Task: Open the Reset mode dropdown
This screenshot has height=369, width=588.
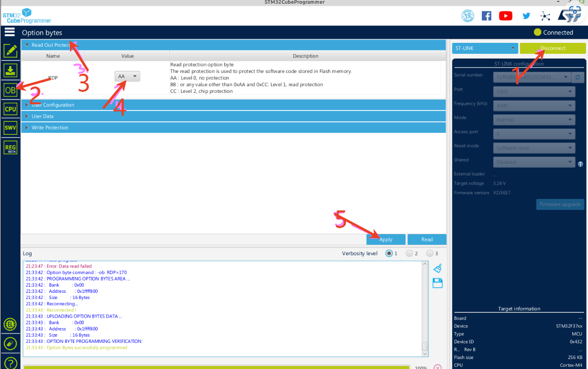Action: [x=534, y=148]
